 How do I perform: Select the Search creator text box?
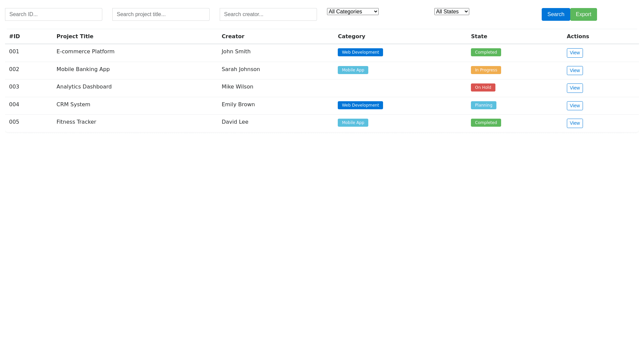[x=268, y=14]
